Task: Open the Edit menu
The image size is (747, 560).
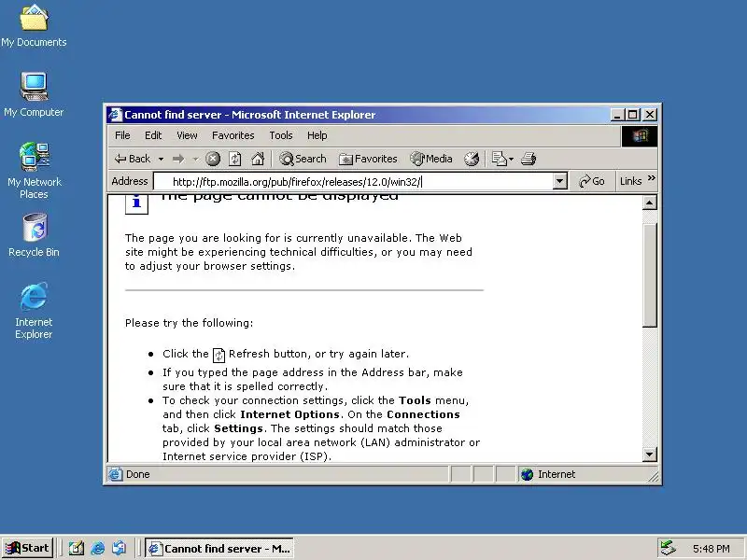Action: [153, 135]
